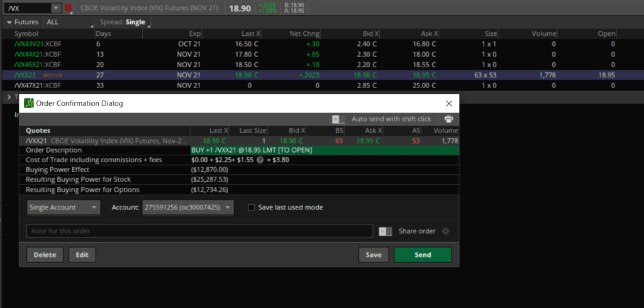
Task: Sort by the Days column header
Action: coord(104,34)
